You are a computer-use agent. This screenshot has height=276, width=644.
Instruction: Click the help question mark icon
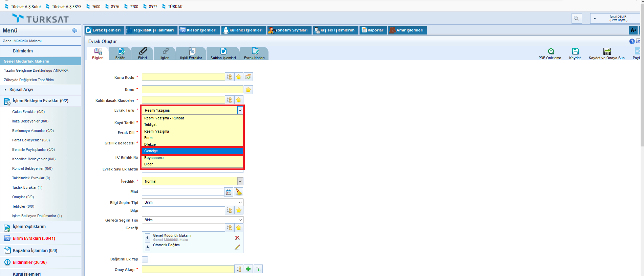tap(632, 41)
